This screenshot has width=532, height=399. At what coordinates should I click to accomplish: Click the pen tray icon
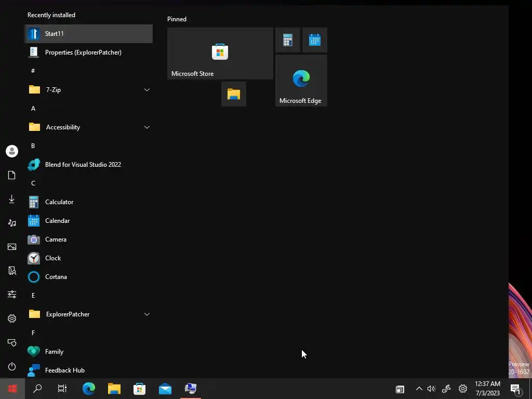click(x=446, y=389)
